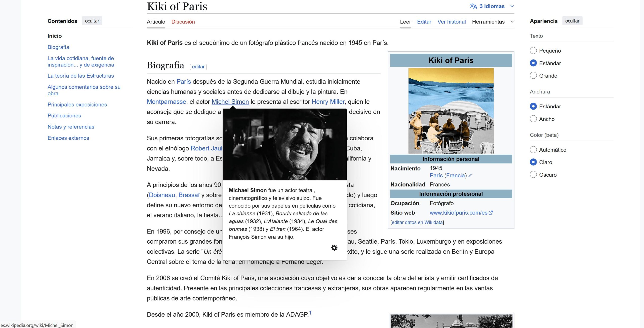The width and height of the screenshot is (644, 328).
Task: Jump to Algunos comentarios sobre su obra
Action: click(x=84, y=90)
